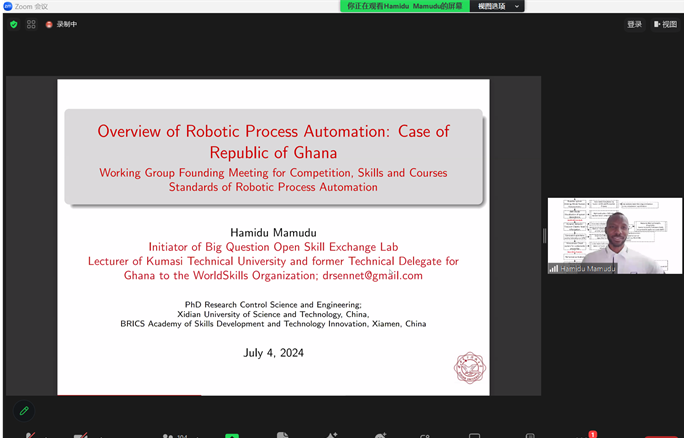Click the green encryption shield icon

(x=13, y=24)
